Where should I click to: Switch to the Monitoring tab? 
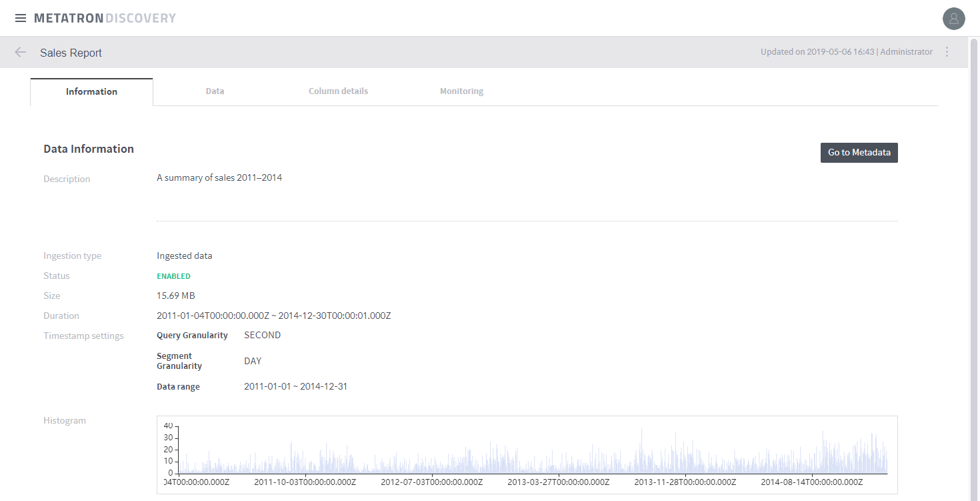tap(461, 91)
